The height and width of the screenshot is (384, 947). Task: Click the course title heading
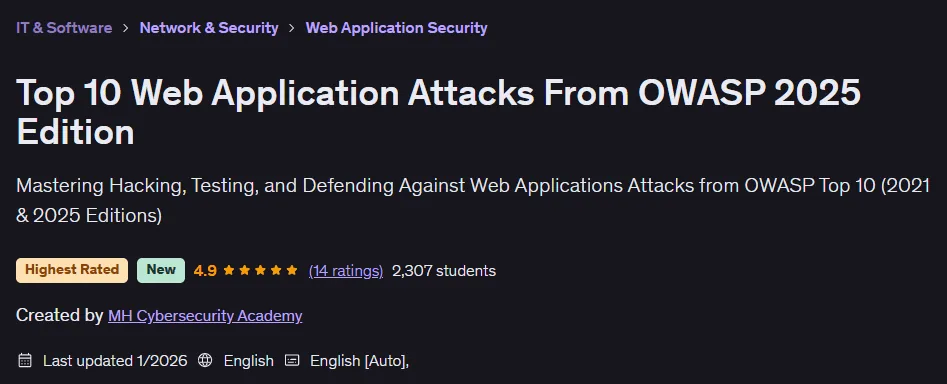click(438, 112)
